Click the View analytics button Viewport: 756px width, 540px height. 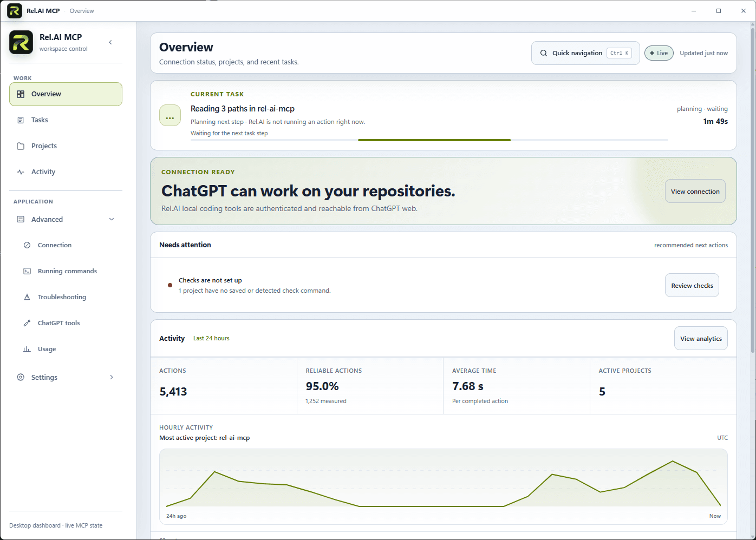[x=701, y=338]
